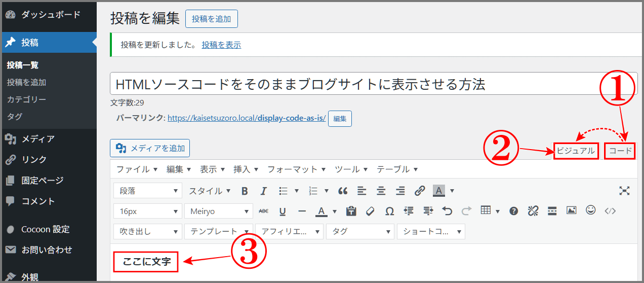Clear formatting with eraser icon
The width and height of the screenshot is (644, 283).
[x=370, y=211]
